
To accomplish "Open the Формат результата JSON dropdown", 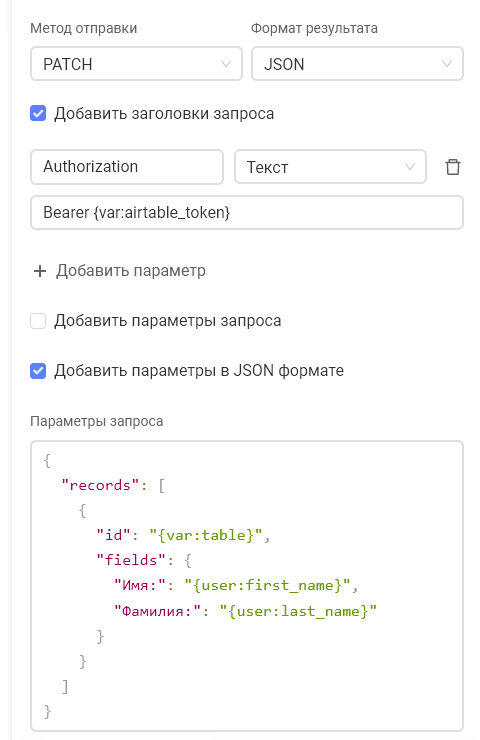I will (x=357, y=64).
